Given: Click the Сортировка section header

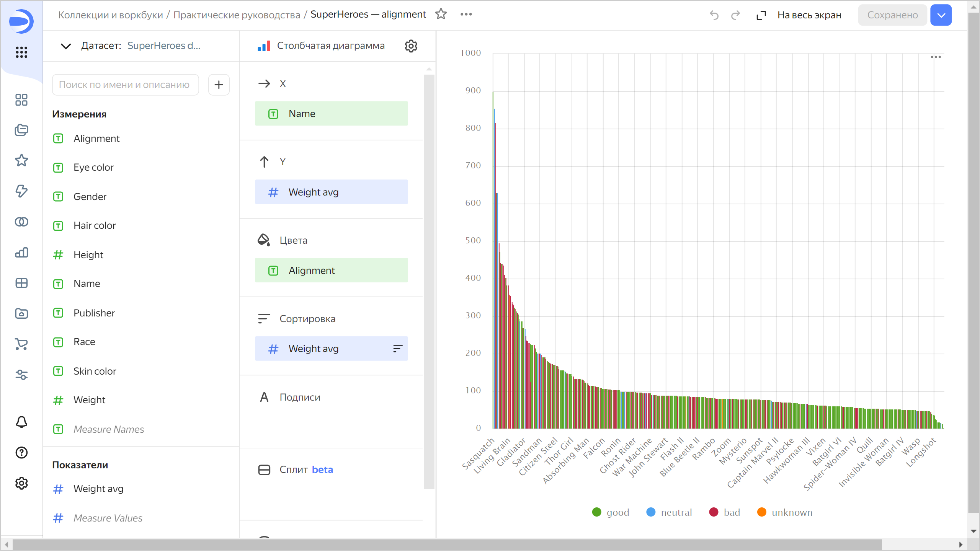Looking at the screenshot, I should click(297, 319).
